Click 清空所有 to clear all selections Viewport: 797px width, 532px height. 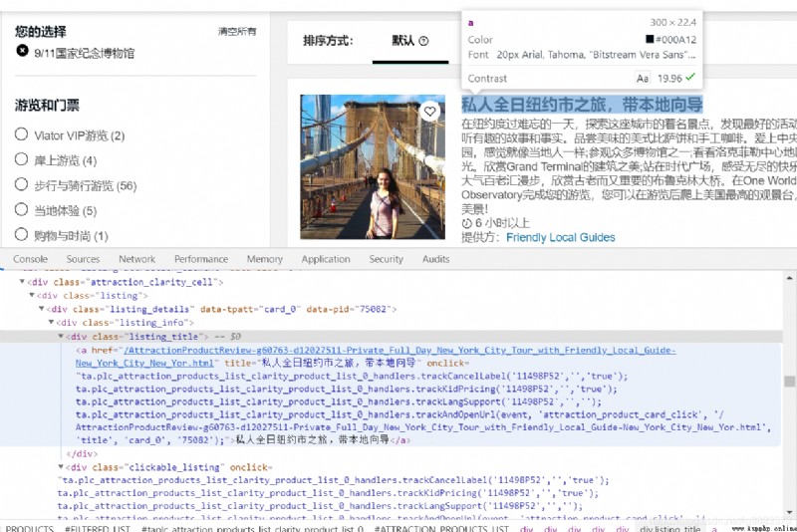pyautogui.click(x=237, y=32)
